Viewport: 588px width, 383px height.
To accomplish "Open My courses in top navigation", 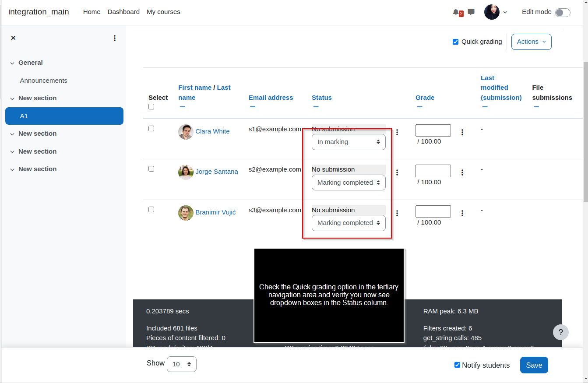I will [163, 12].
